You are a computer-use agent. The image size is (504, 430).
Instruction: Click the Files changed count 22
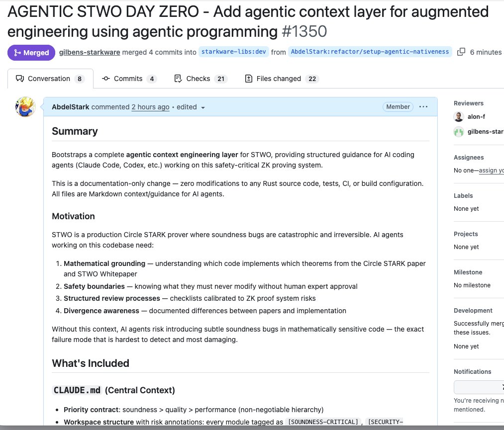pos(312,79)
